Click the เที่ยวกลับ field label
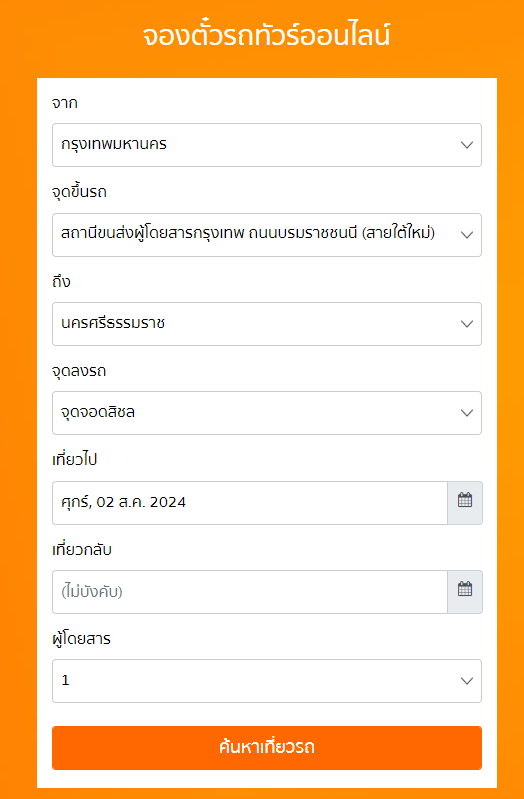Viewport: 524px width, 799px height. (82, 550)
